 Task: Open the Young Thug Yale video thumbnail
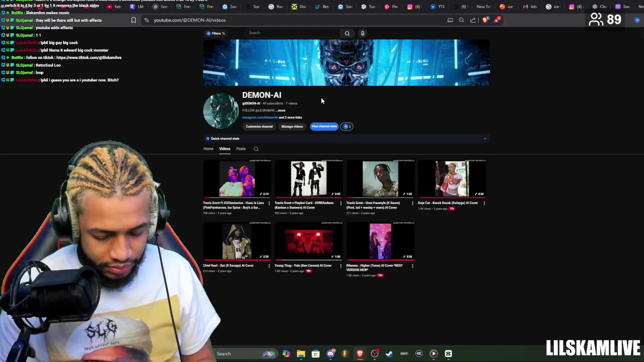(x=308, y=241)
